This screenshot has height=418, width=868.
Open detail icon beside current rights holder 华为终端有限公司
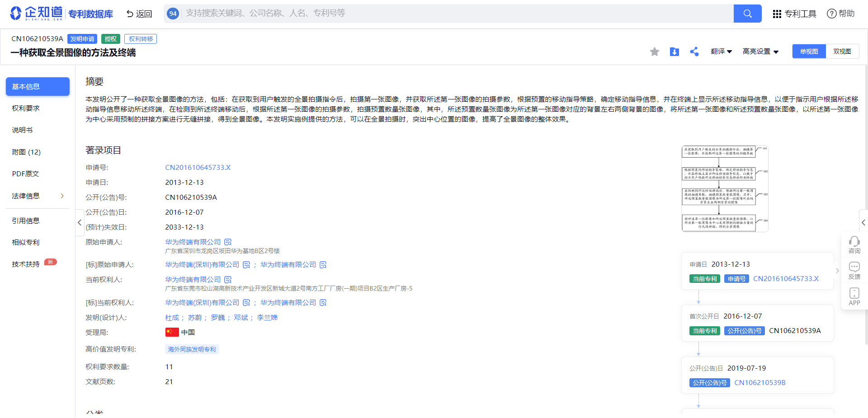(x=228, y=280)
